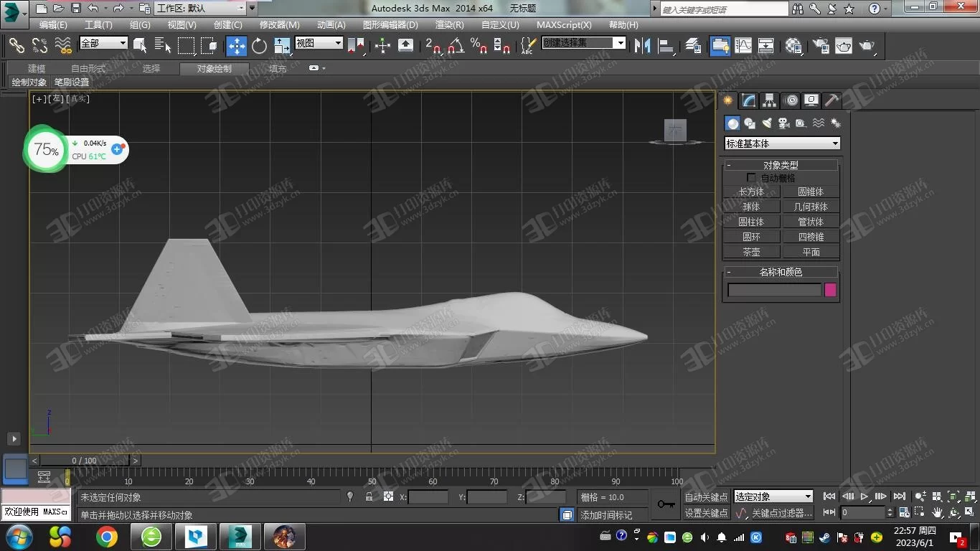Activate the Select and Move tool
The width and height of the screenshot is (980, 551).
[236, 45]
